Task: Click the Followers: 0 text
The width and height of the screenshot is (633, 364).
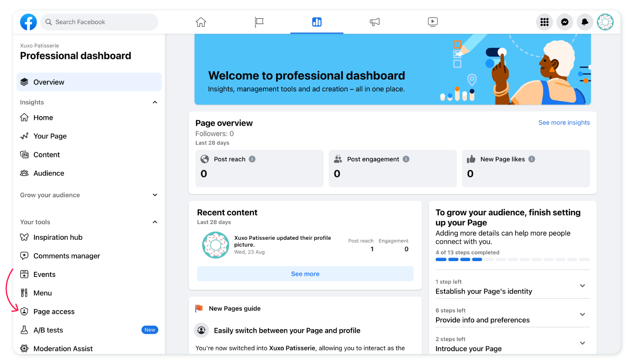Action: (x=214, y=134)
